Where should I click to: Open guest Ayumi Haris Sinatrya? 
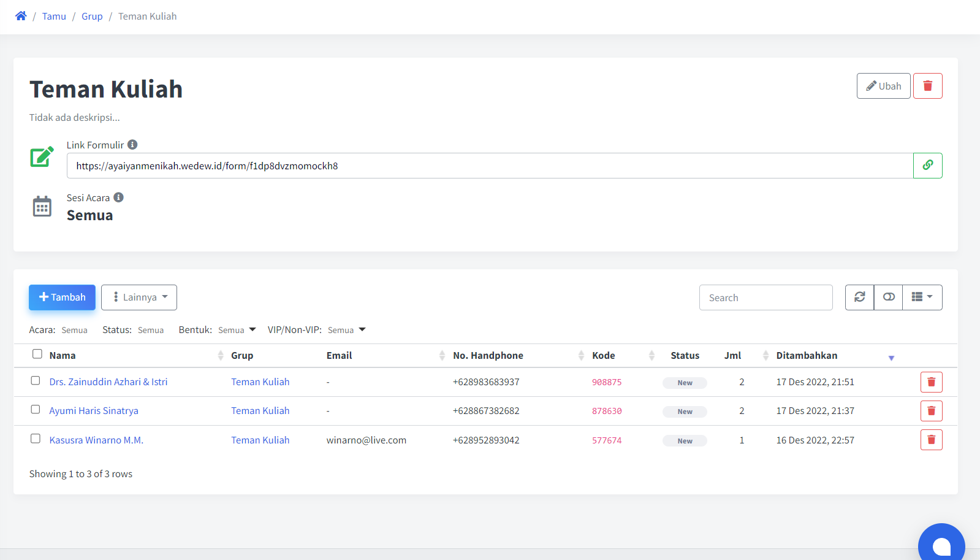pos(94,411)
